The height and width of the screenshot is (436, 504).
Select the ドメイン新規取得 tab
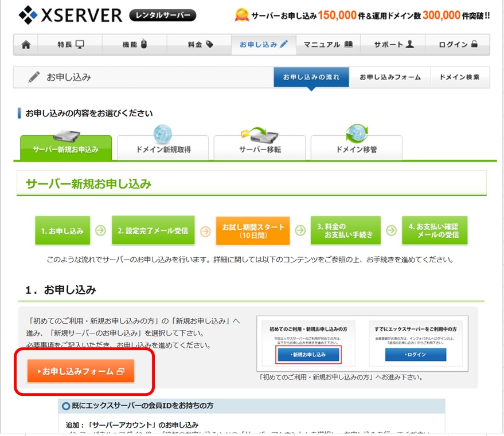click(163, 149)
